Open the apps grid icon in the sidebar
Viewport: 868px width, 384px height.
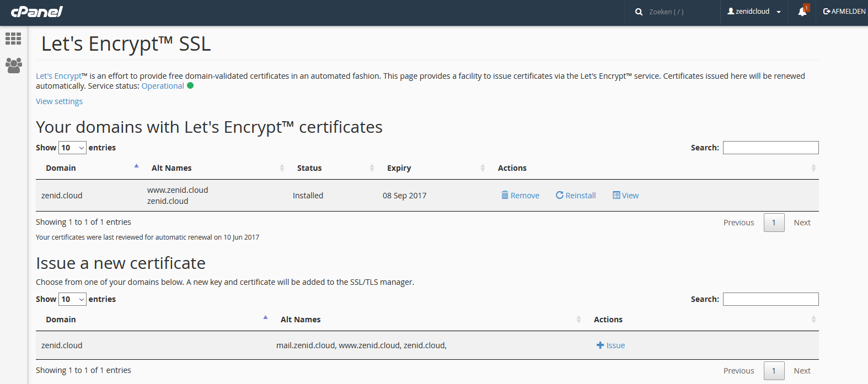click(x=13, y=39)
